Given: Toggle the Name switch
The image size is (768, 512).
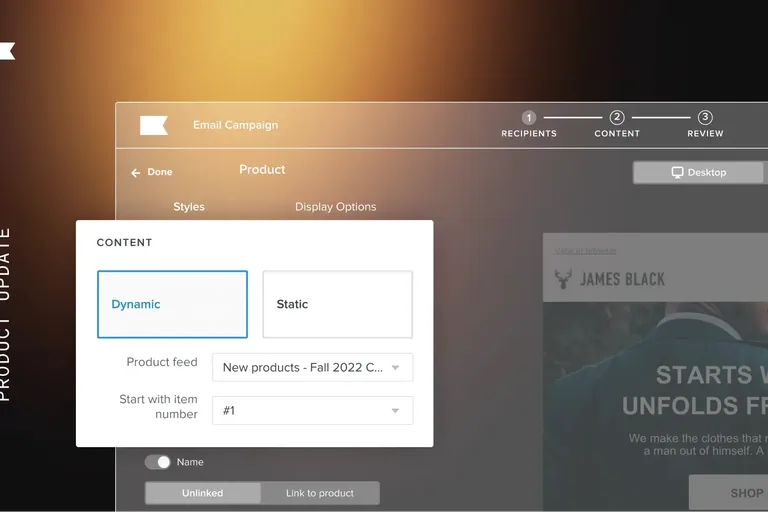Looking at the screenshot, I should (x=157, y=462).
